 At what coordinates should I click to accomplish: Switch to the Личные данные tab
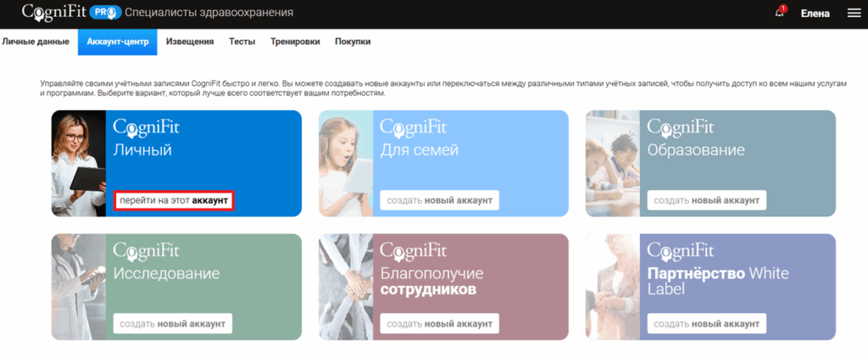click(x=36, y=42)
